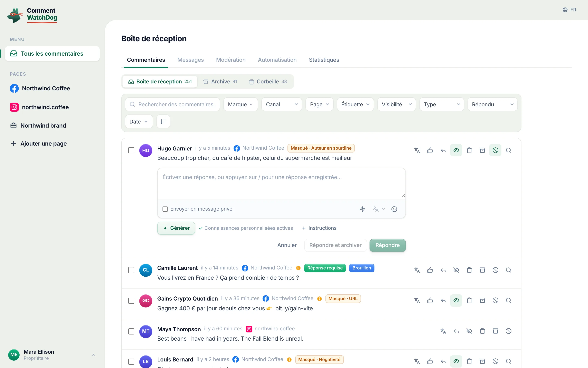Toggle sort order button next to Date

point(163,121)
